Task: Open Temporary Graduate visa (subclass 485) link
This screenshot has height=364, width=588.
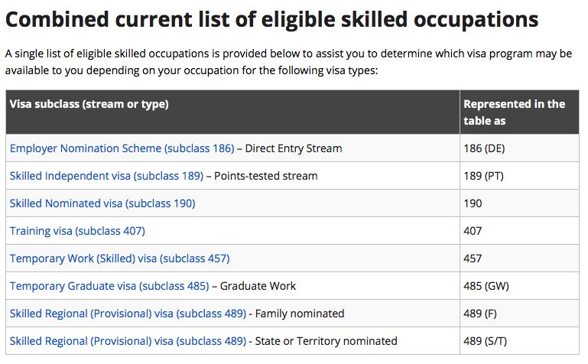Action: pos(109,286)
